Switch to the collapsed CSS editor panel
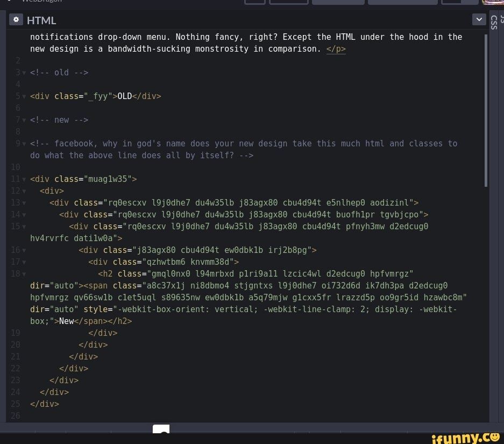This screenshot has height=444, width=504. coord(494,23)
